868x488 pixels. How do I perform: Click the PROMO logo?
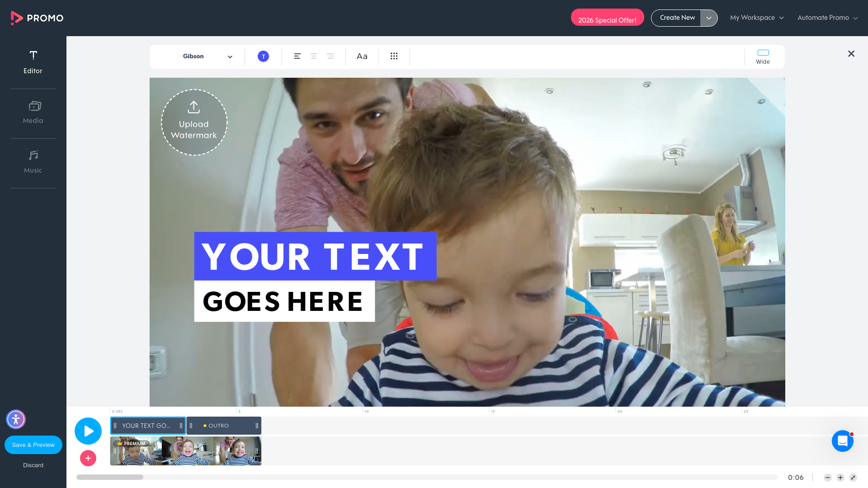[37, 18]
